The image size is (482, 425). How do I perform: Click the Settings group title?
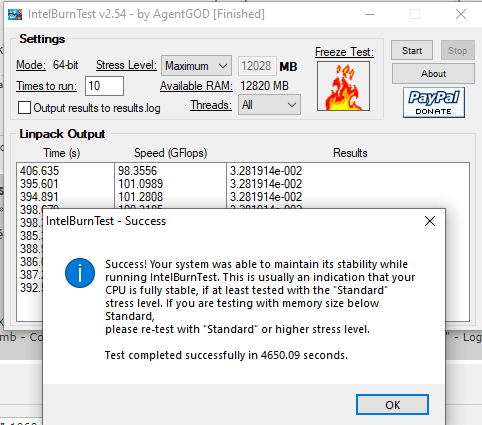(42, 39)
